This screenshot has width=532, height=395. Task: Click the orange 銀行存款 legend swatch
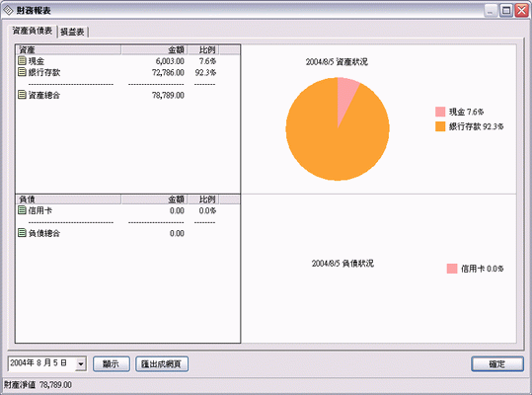tap(440, 126)
